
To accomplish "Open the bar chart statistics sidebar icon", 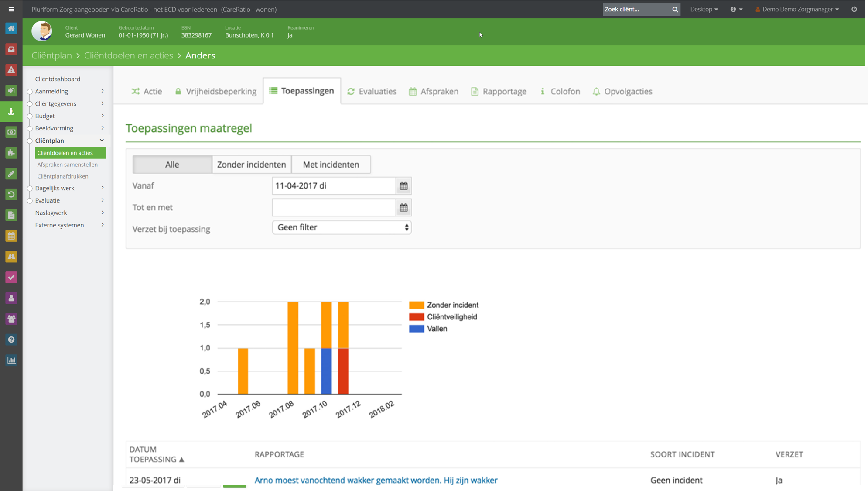I will [11, 361].
